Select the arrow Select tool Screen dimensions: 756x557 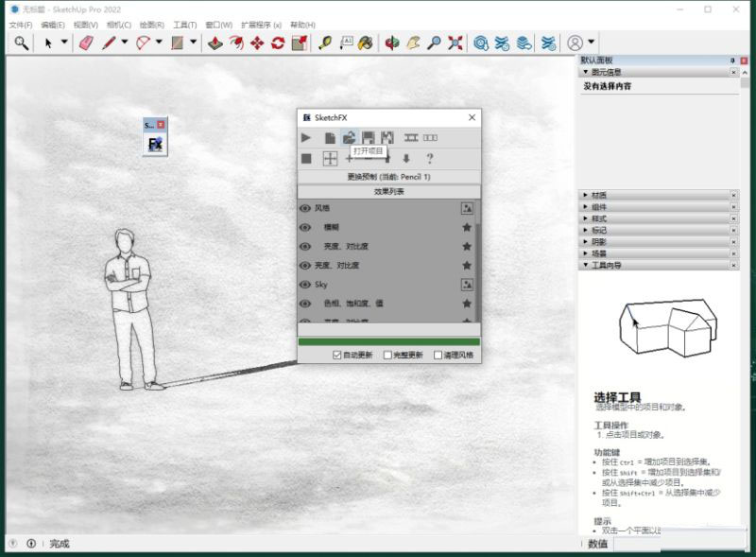point(48,43)
